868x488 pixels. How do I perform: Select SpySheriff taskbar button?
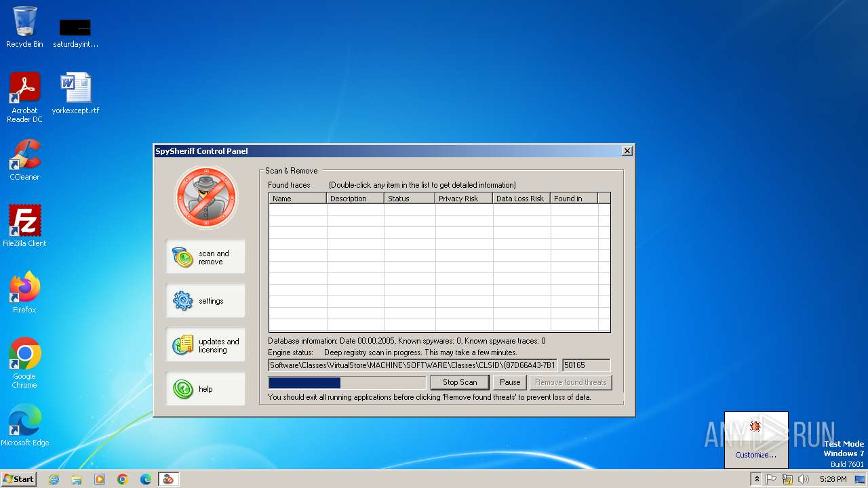[168, 479]
